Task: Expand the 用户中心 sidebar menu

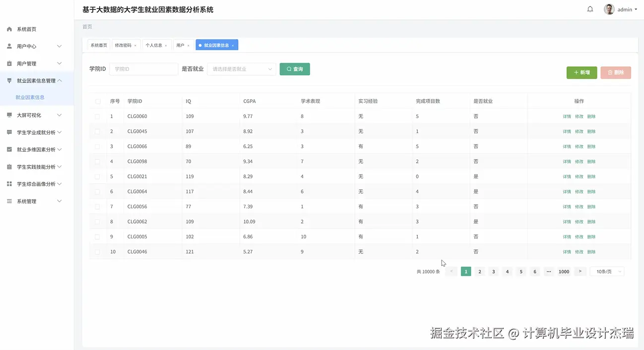Action: point(60,46)
